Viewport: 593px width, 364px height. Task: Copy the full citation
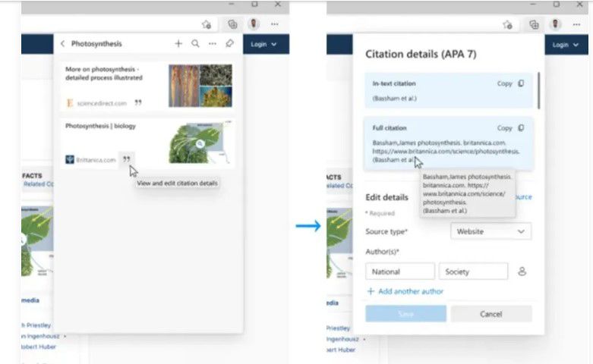(x=510, y=128)
